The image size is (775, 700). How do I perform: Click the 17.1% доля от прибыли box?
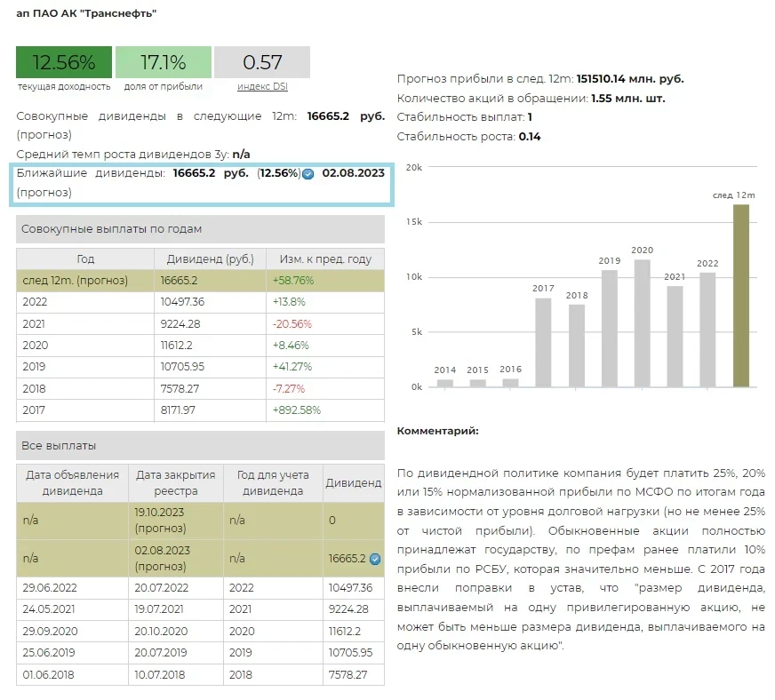click(x=164, y=62)
